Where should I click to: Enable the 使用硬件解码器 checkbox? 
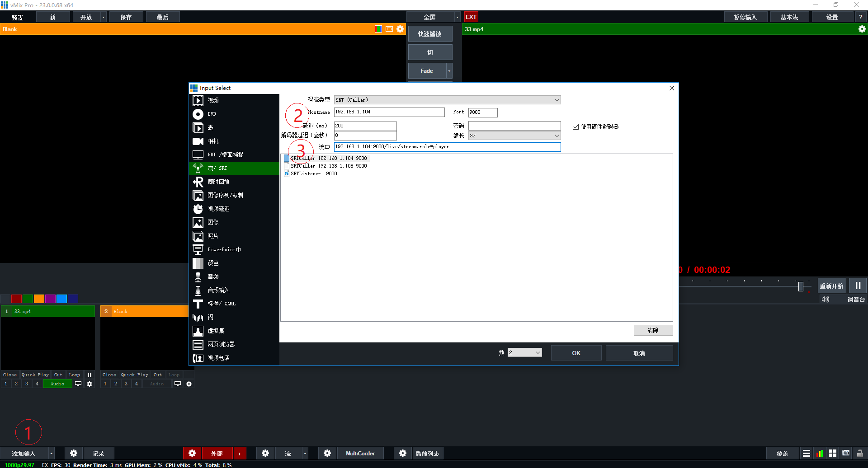point(576,126)
